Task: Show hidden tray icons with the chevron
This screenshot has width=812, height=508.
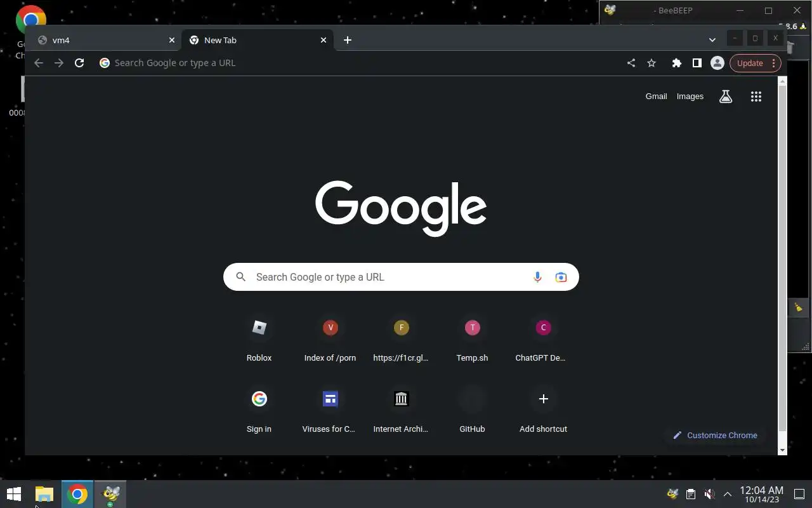Action: coord(728,494)
